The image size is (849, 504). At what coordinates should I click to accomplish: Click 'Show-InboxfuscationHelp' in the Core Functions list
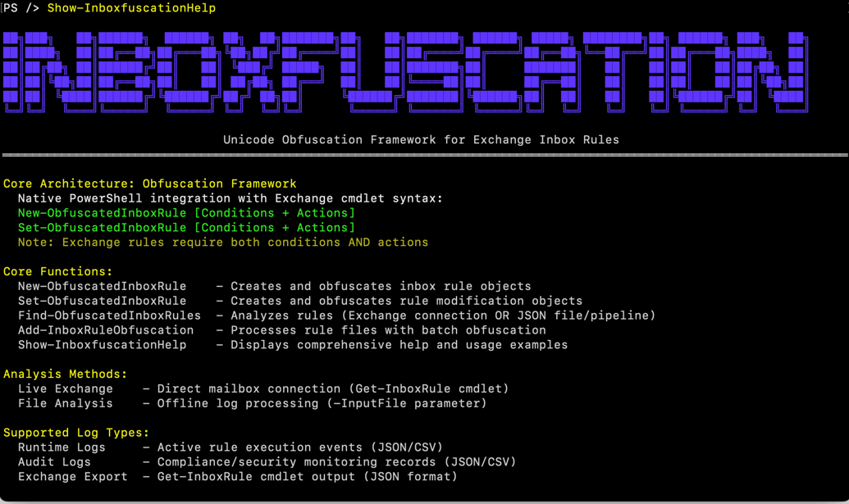102,344
